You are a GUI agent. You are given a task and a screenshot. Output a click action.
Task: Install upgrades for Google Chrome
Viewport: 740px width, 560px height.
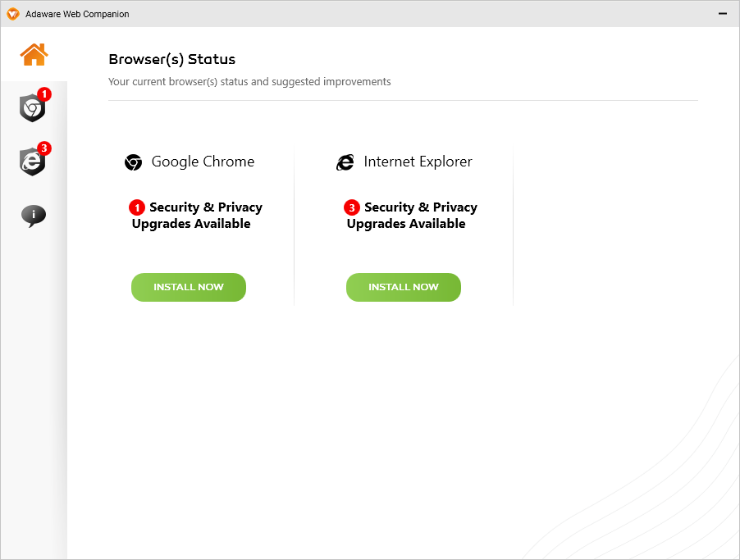click(189, 287)
